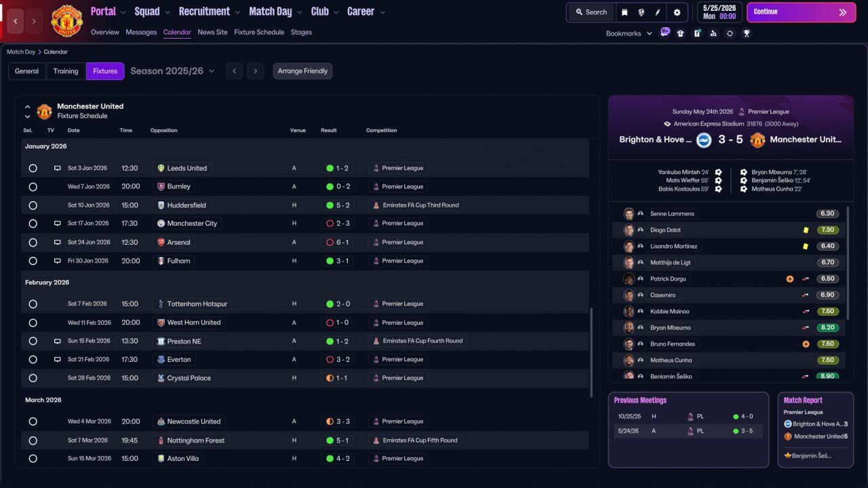The image size is (868, 488).
Task: Show the previous season with the left arrow
Action: coord(234,71)
